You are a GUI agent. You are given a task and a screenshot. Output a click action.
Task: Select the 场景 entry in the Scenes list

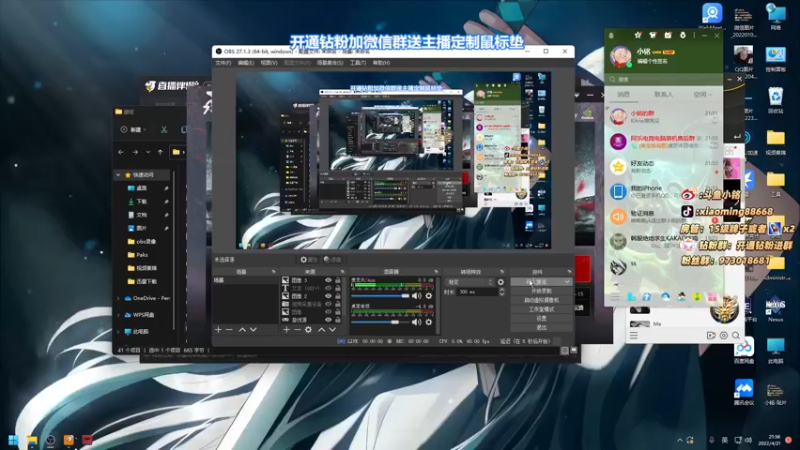click(245, 280)
